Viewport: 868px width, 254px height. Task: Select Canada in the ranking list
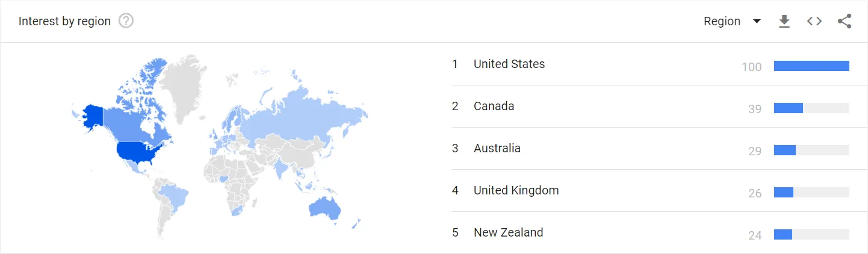click(x=494, y=106)
